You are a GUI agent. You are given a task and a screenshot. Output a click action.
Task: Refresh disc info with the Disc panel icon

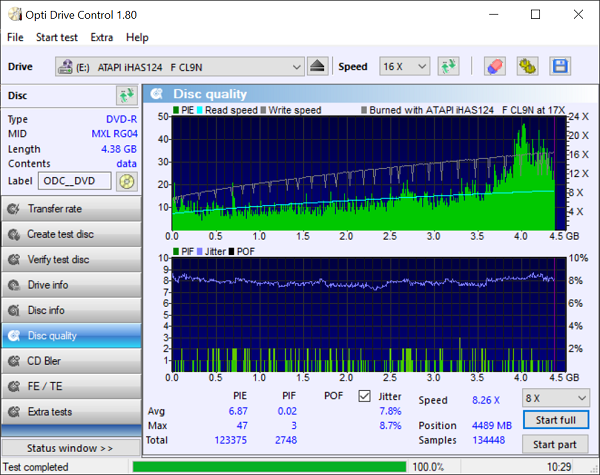126,96
